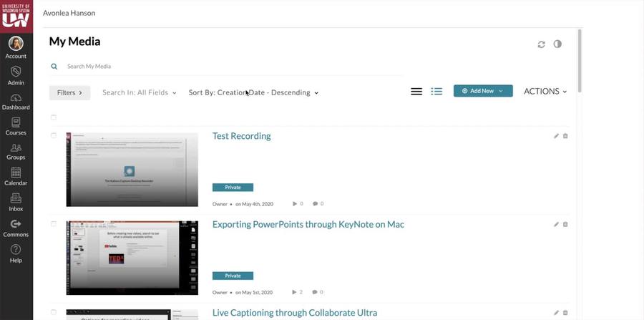This screenshot has width=644, height=320.
Task: Open the ACTIONS menu
Action: (x=545, y=91)
